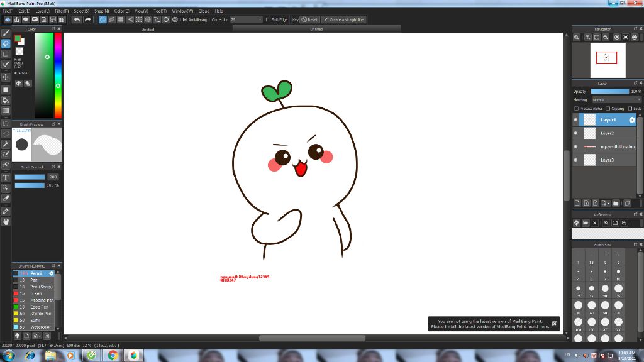Add a new layer icon
Screen dimensions: 644x362
click(x=577, y=203)
